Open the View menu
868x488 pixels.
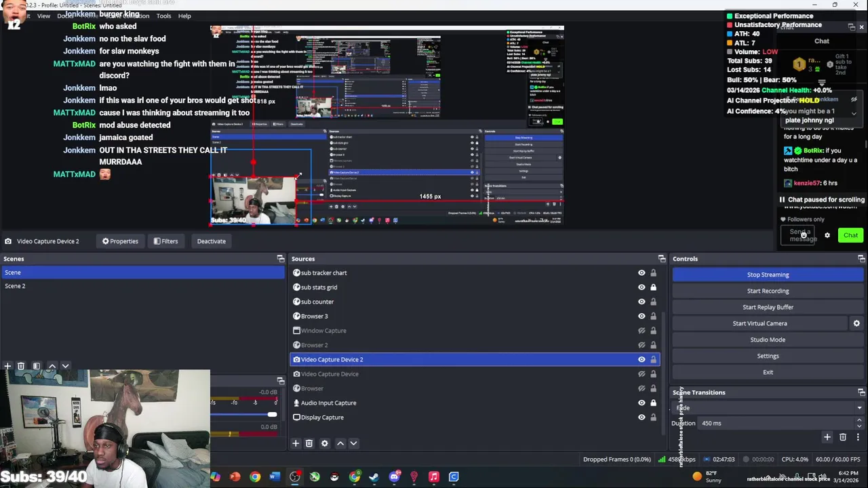[x=43, y=16]
